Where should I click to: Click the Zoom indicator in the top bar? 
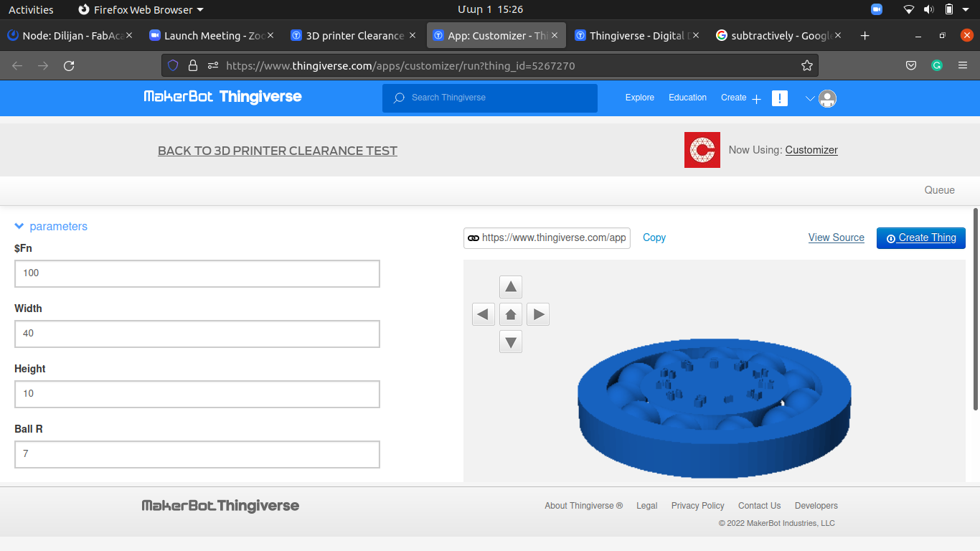tap(877, 9)
